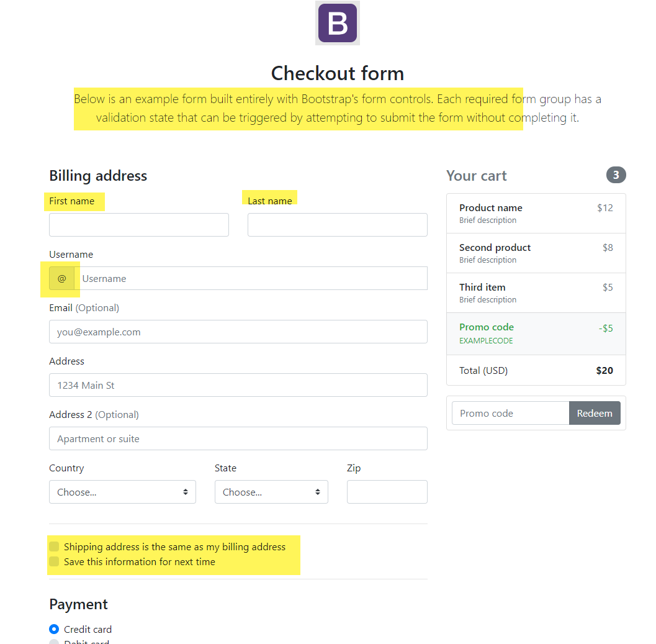Click the Bootstrap B logo
This screenshot has width=656, height=644.
coord(337,22)
